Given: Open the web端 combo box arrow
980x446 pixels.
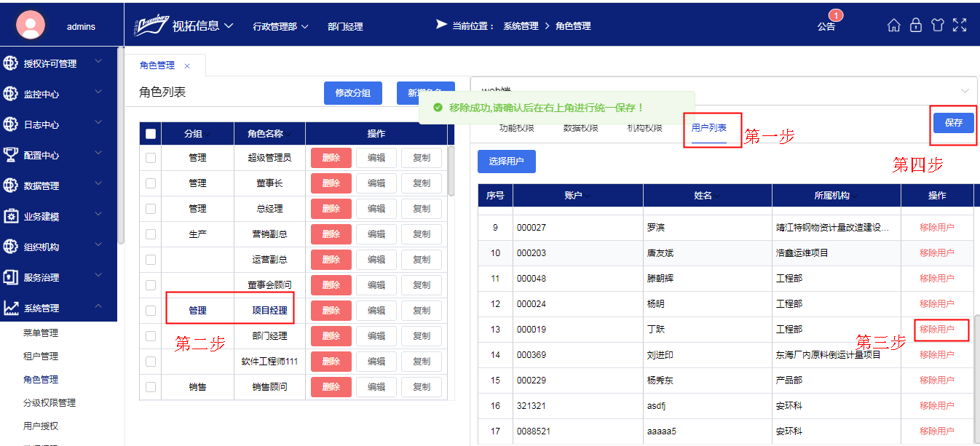Looking at the screenshot, I should [965, 91].
